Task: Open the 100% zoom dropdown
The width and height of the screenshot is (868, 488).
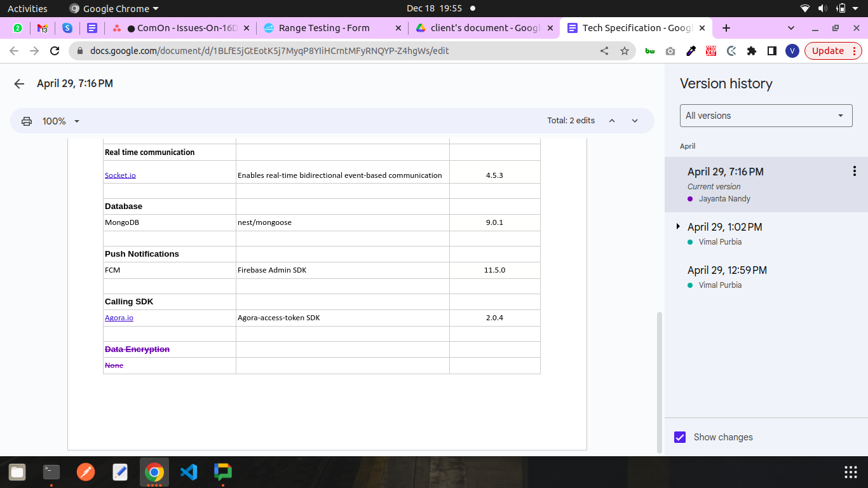Action: pyautogui.click(x=60, y=121)
